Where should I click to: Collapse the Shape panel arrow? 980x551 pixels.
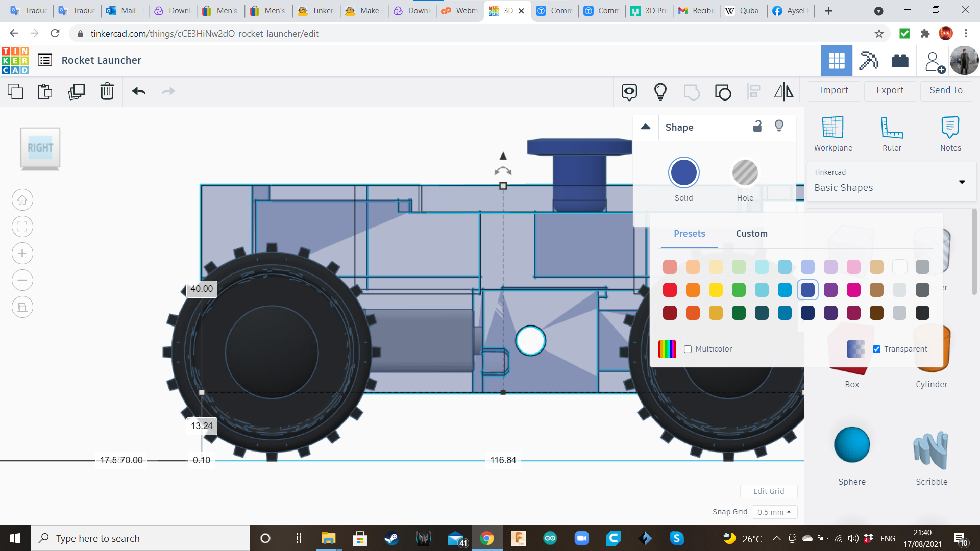[x=646, y=127]
